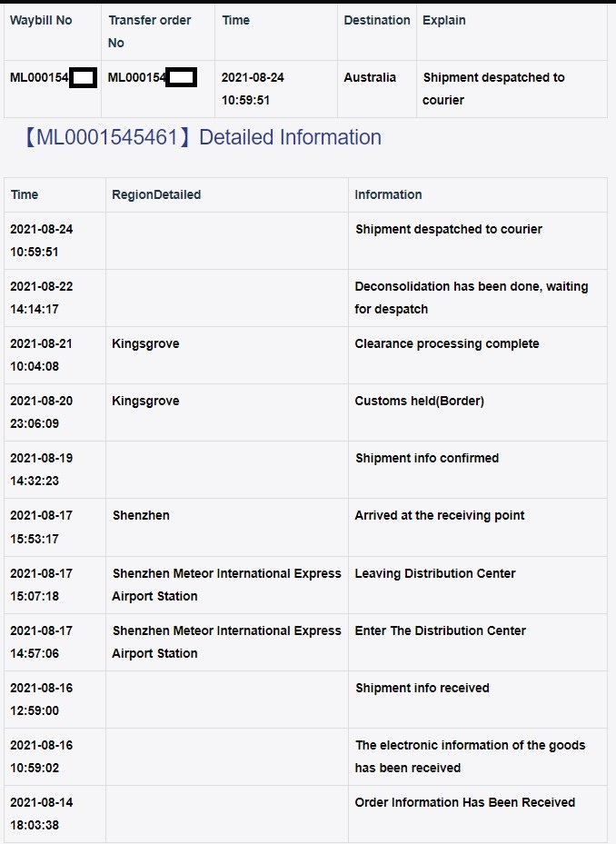Click the Destination column header
The height and width of the screenshot is (844, 616).
(377, 21)
